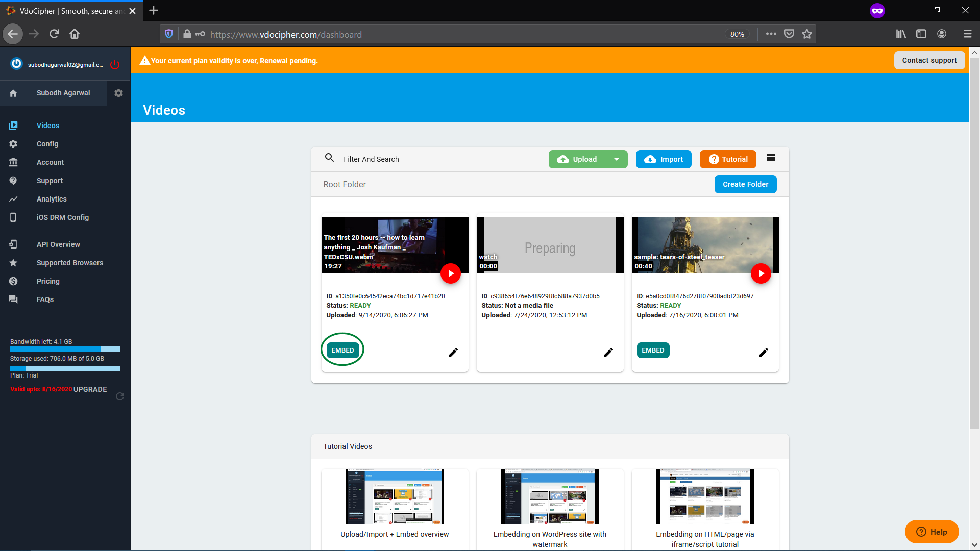Open the Firefox hamburger menu
Screen dimensions: 980x551
[x=967, y=34]
